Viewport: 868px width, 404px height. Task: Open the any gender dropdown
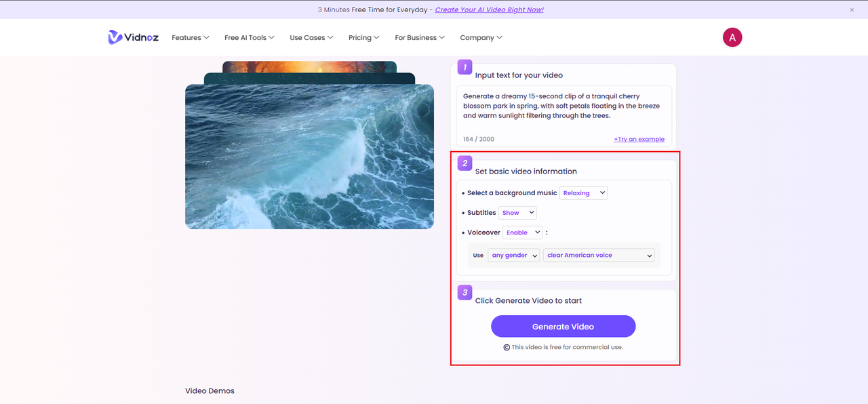[514, 256]
